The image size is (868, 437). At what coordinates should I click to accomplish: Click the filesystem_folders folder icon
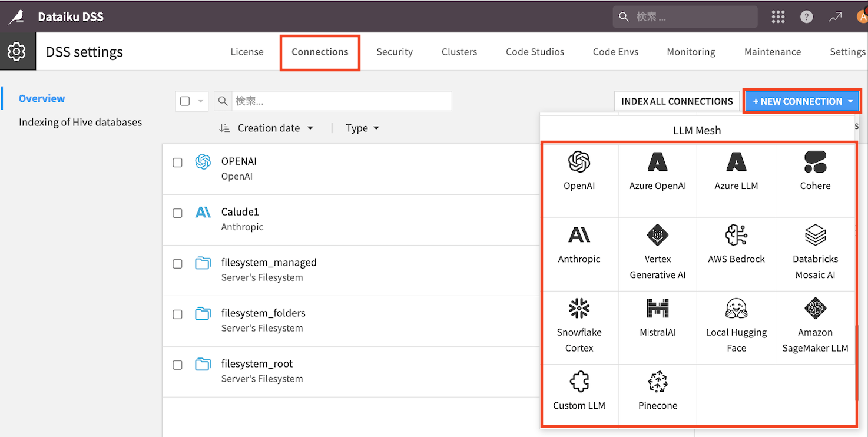203,313
